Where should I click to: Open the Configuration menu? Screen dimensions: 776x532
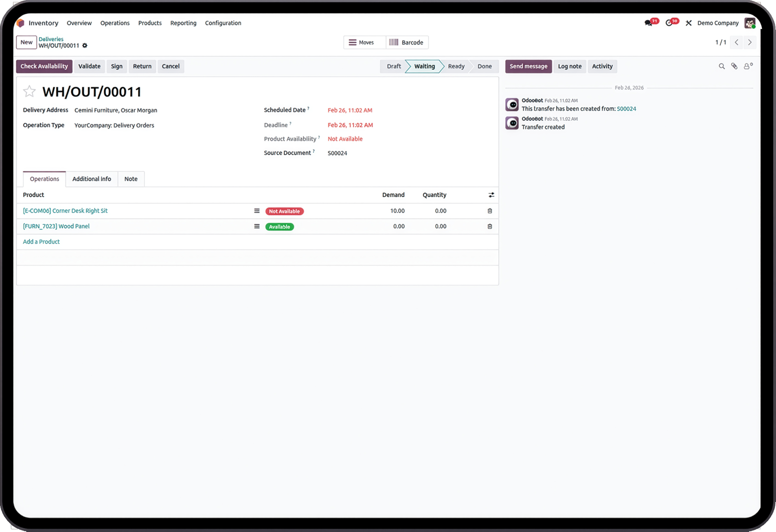[223, 23]
